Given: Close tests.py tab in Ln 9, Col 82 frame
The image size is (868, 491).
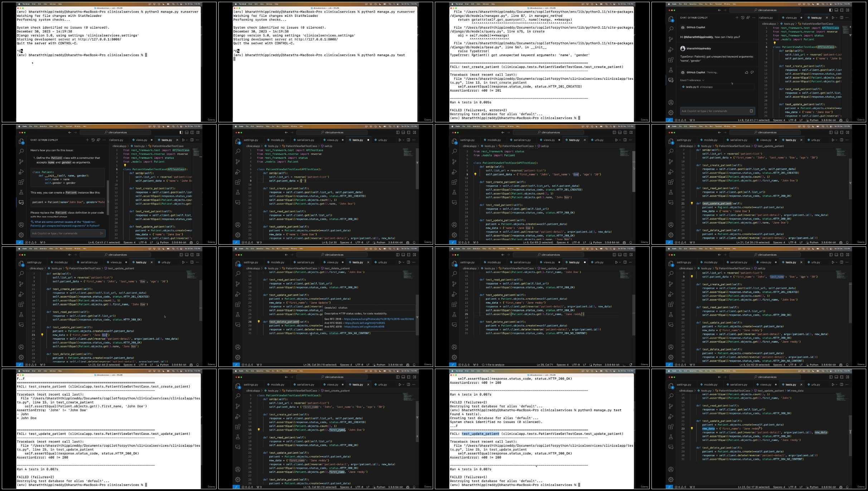Looking at the screenshot, I should coord(801,262).
